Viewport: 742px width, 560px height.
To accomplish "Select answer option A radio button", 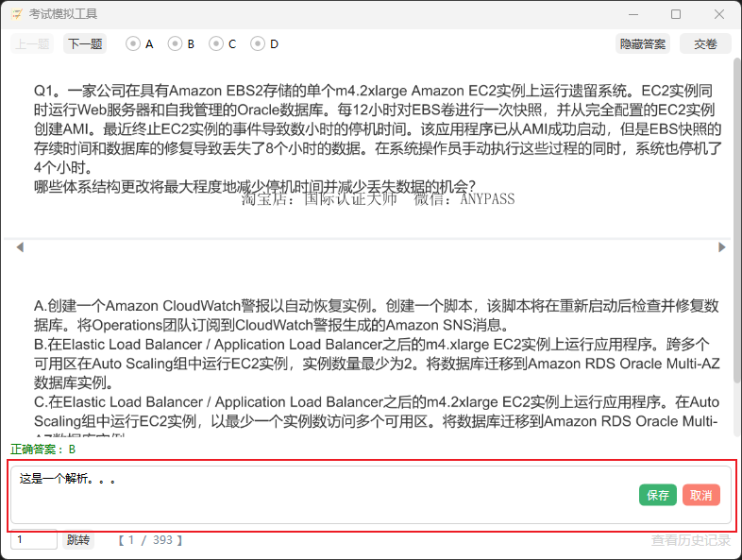I will click(133, 44).
